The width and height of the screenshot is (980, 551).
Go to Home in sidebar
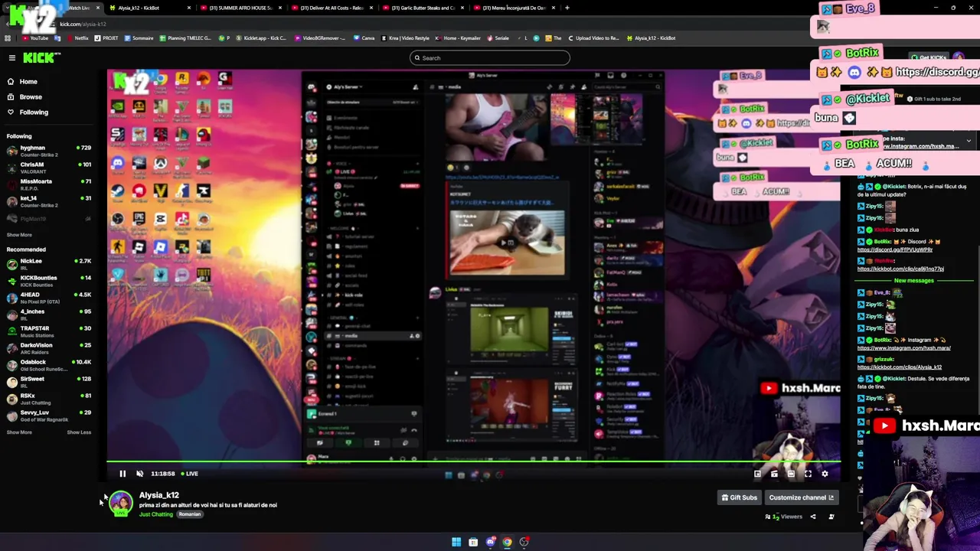tap(28, 81)
